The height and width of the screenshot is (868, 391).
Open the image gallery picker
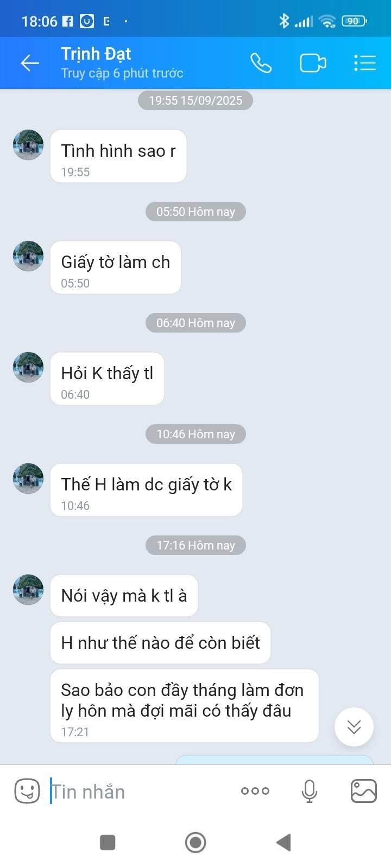coord(364,791)
